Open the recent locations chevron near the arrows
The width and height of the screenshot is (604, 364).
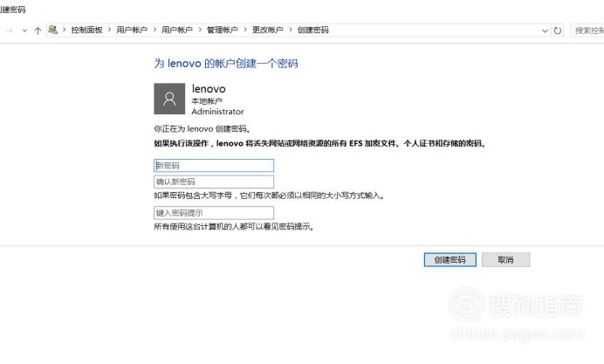tap(24, 31)
